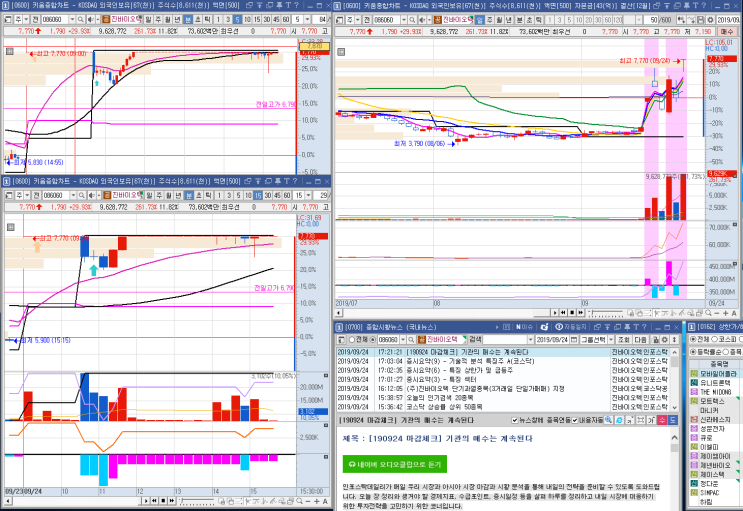Open chart settings gear in right daily chart
This screenshot has width=743, height=511.
click(710, 20)
